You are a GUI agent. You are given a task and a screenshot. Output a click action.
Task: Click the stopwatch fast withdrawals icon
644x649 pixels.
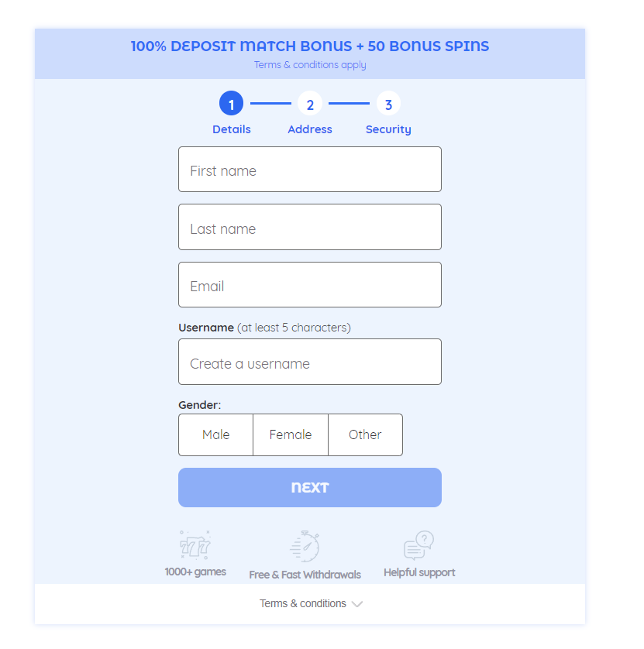tap(305, 546)
